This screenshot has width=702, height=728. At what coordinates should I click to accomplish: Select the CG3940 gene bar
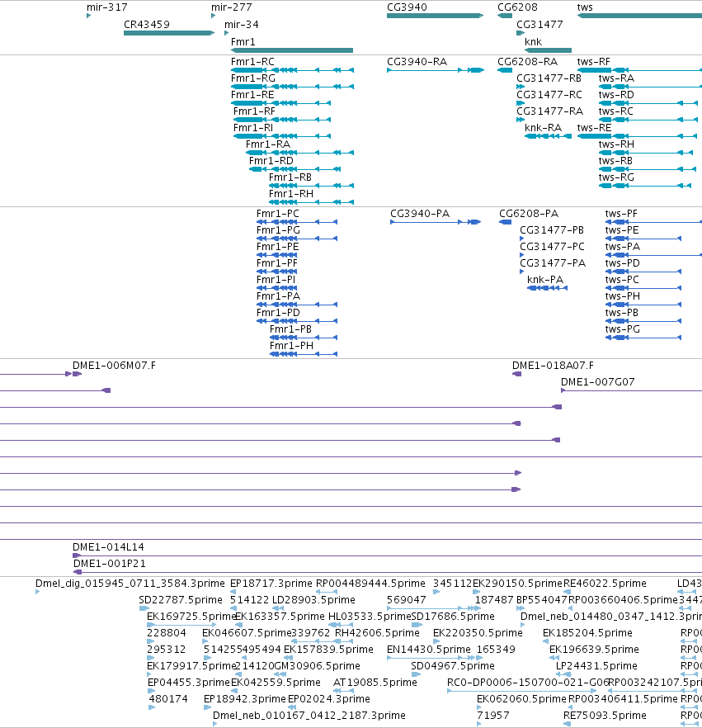point(436,16)
